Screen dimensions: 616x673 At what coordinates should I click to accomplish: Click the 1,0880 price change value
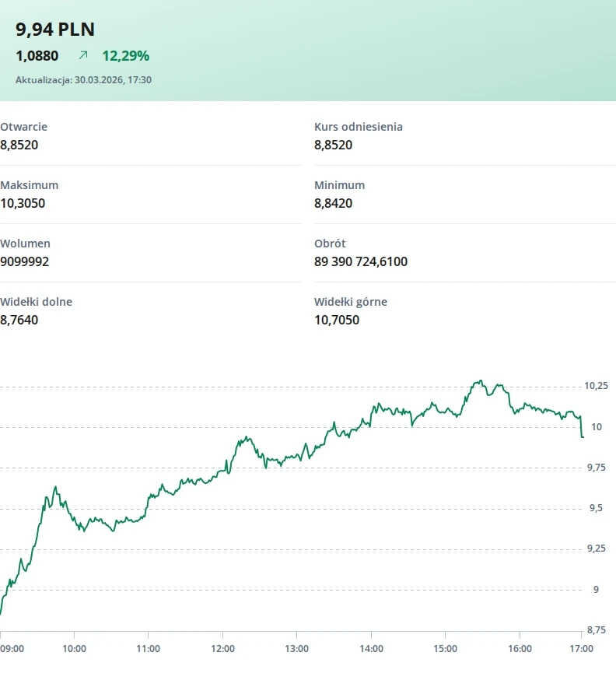(x=37, y=56)
